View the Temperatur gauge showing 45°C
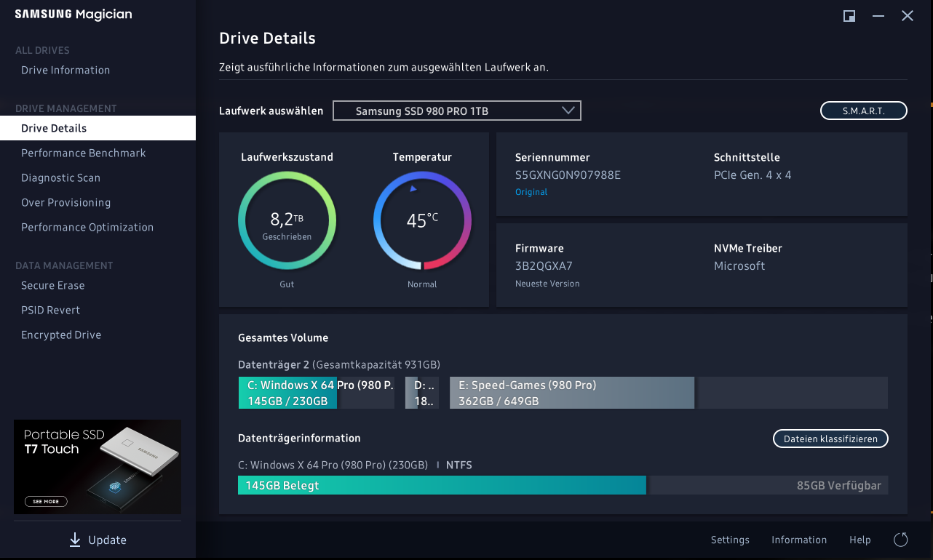The height and width of the screenshot is (560, 933). pyautogui.click(x=422, y=220)
